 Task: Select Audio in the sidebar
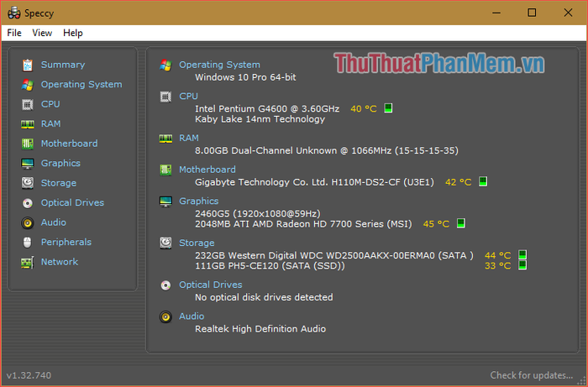[x=53, y=222]
